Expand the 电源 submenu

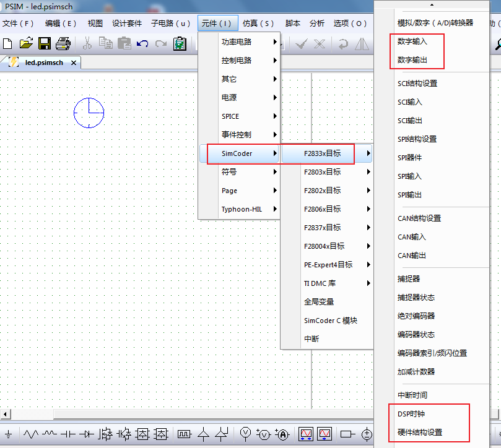239,97
